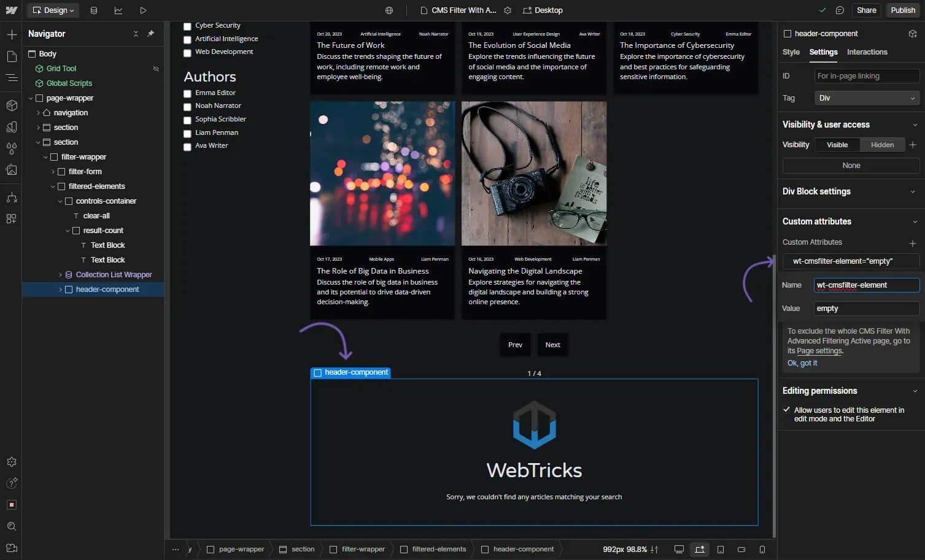Click the component cube icon in Settings header

[x=913, y=34]
